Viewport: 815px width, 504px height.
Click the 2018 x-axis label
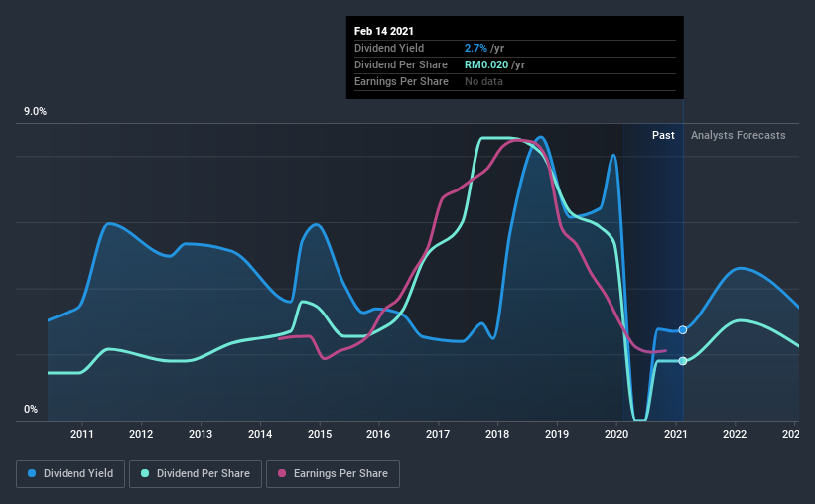coord(497,434)
